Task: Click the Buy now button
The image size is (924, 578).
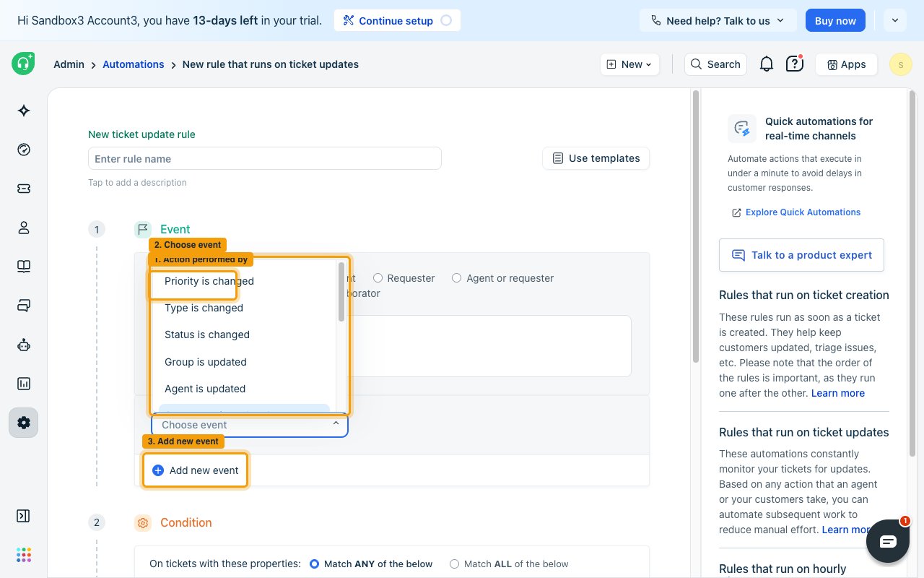Action: 835,20
